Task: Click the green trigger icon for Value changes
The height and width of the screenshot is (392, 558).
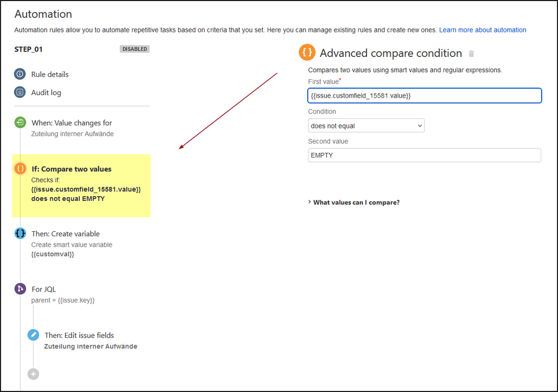Action: [20, 122]
